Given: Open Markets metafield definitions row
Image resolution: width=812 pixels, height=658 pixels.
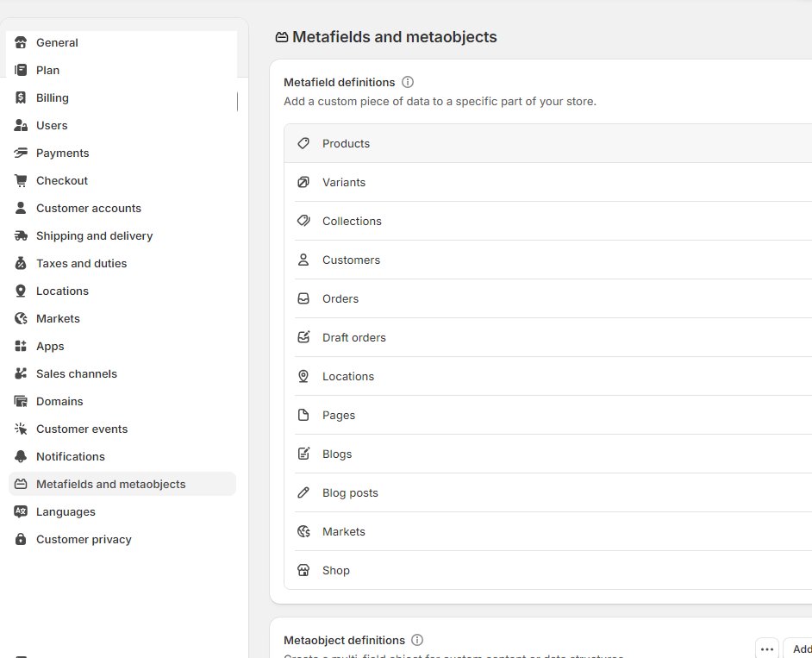Looking at the screenshot, I should pos(344,532).
